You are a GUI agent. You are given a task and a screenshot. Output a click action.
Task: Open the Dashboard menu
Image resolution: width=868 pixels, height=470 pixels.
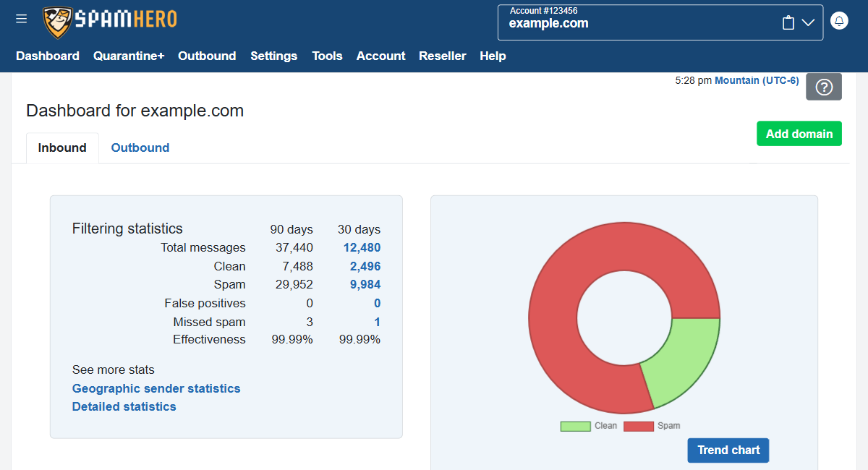(x=48, y=56)
